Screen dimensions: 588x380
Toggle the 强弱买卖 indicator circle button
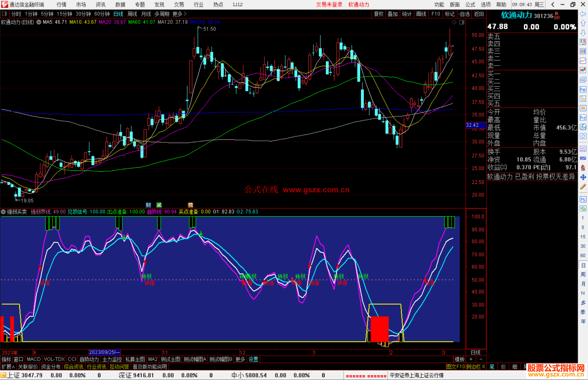pos(4,212)
